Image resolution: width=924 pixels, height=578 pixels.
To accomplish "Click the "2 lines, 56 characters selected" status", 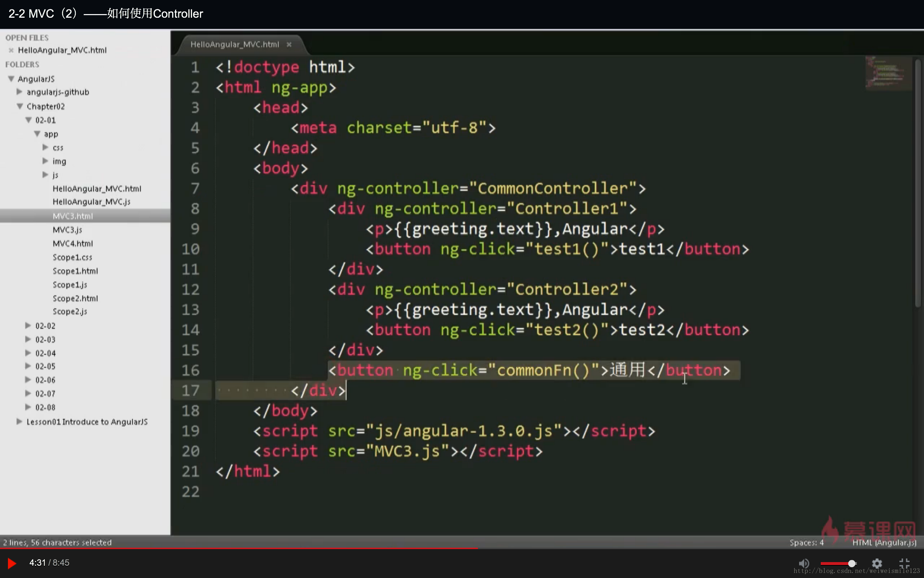I will click(57, 543).
